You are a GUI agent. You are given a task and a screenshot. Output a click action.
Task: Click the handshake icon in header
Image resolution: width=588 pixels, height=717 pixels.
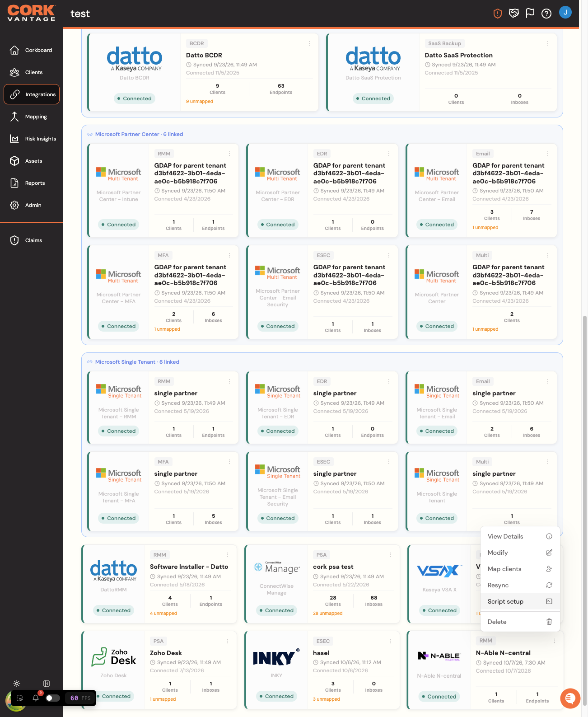pyautogui.click(x=514, y=14)
